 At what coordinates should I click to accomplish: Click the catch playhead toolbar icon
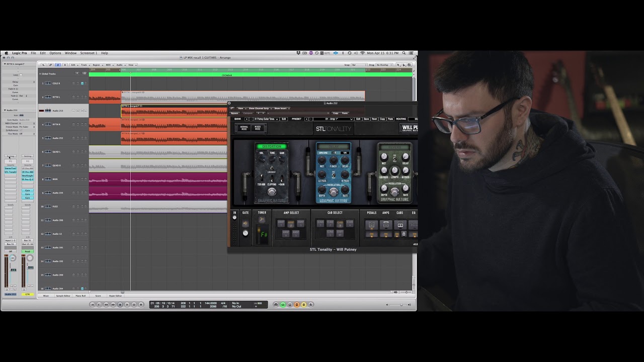coord(58,65)
